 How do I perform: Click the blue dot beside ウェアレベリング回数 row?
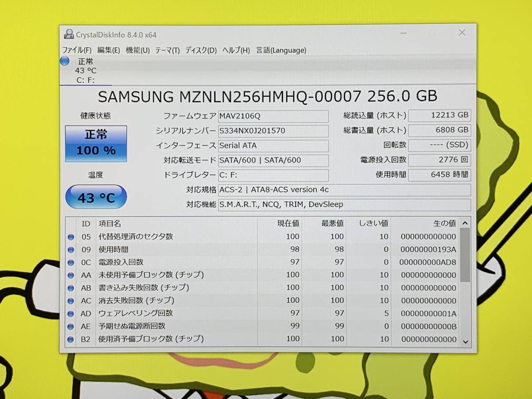[71, 313]
